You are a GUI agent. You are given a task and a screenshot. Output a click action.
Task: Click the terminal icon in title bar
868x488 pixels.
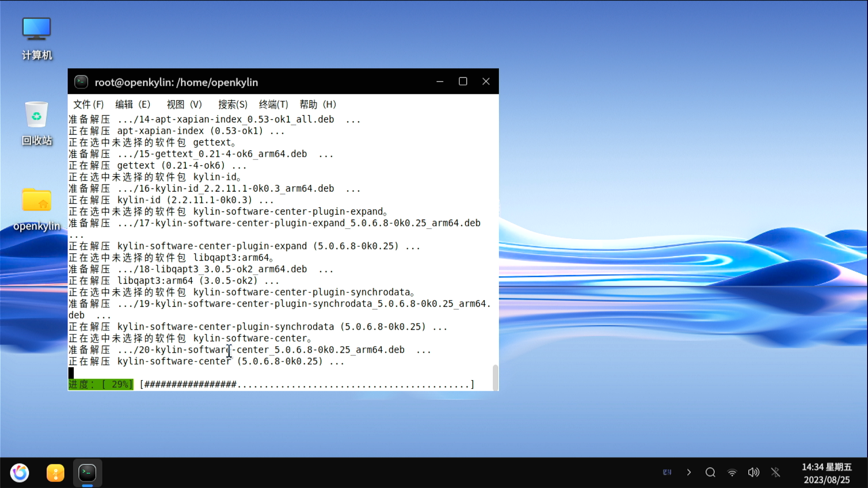click(81, 82)
